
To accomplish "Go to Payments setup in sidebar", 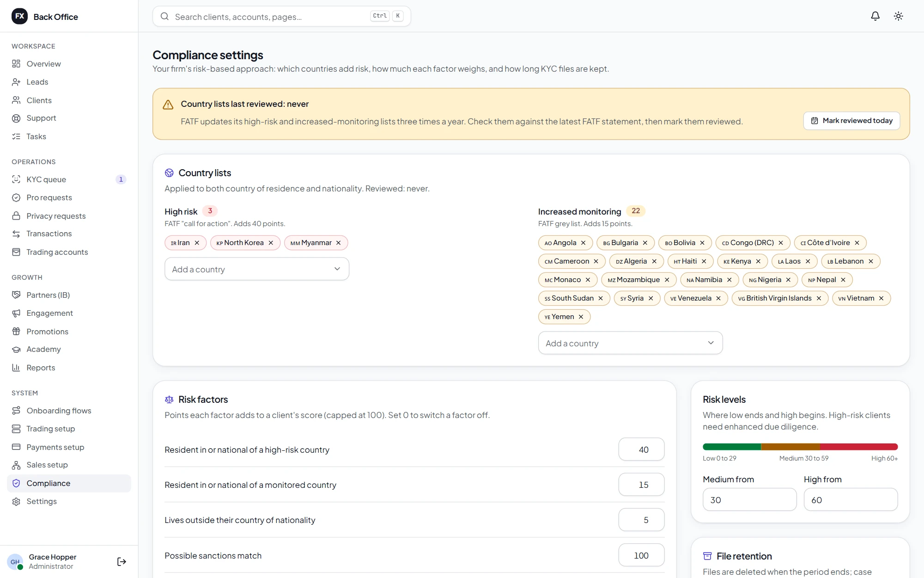I will pyautogui.click(x=69, y=447).
